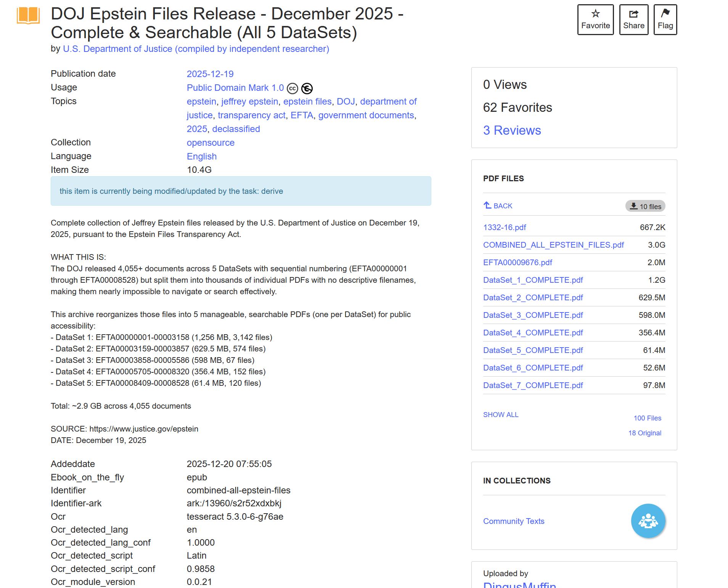View the 3 Reviews link
Image resolution: width=728 pixels, height=588 pixels.
pyautogui.click(x=512, y=130)
